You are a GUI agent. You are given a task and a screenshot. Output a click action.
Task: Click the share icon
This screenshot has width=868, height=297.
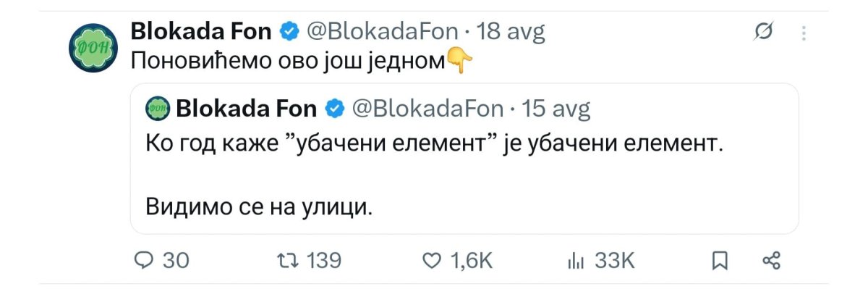click(x=772, y=261)
